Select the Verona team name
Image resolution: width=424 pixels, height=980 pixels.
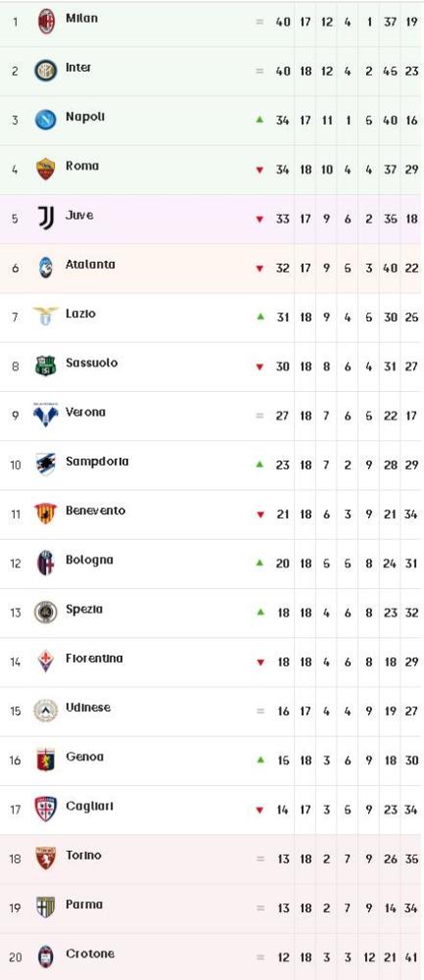click(x=85, y=412)
